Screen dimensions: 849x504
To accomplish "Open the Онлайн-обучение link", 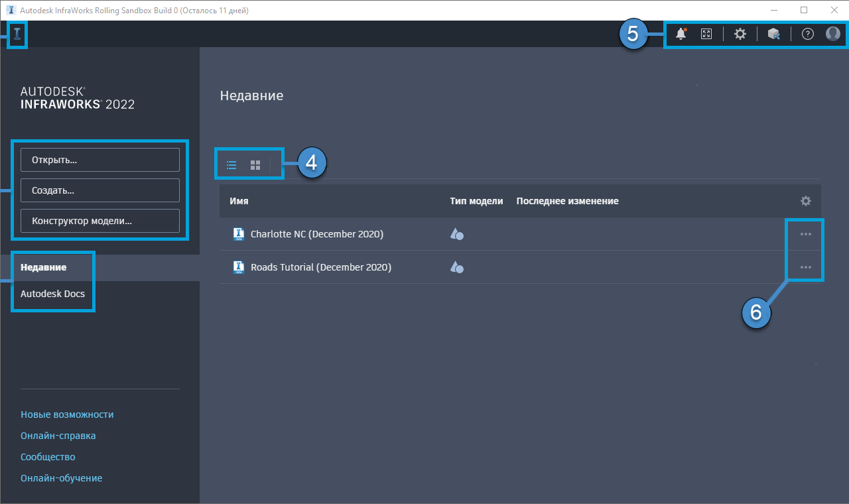I will 62,478.
